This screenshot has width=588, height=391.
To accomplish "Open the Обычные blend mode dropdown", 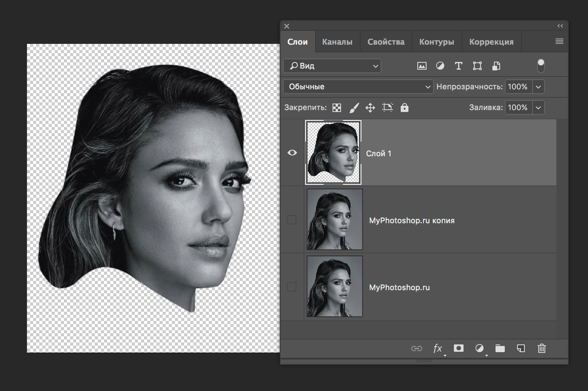I will 358,87.
